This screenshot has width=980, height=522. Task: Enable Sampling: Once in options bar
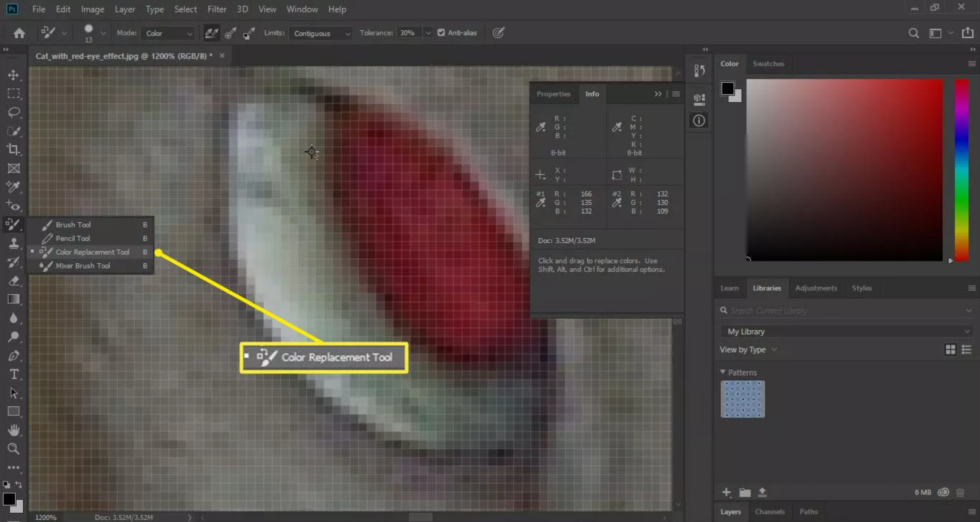(x=230, y=33)
